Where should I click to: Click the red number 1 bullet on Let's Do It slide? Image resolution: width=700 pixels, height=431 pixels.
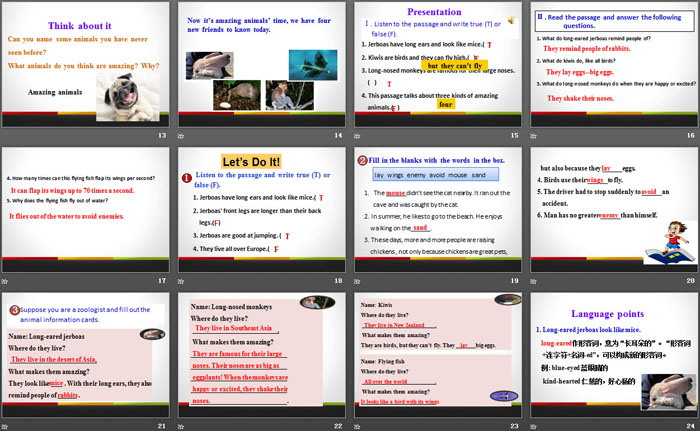[x=186, y=177]
